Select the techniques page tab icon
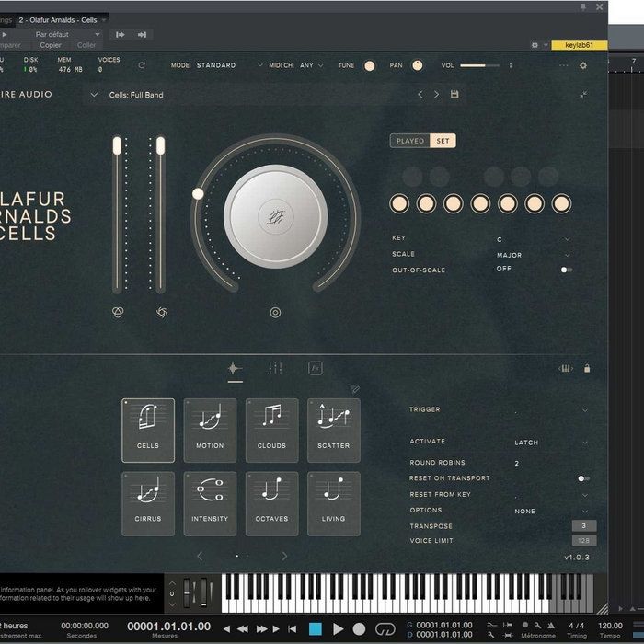The height and width of the screenshot is (644, 644). (x=235, y=368)
